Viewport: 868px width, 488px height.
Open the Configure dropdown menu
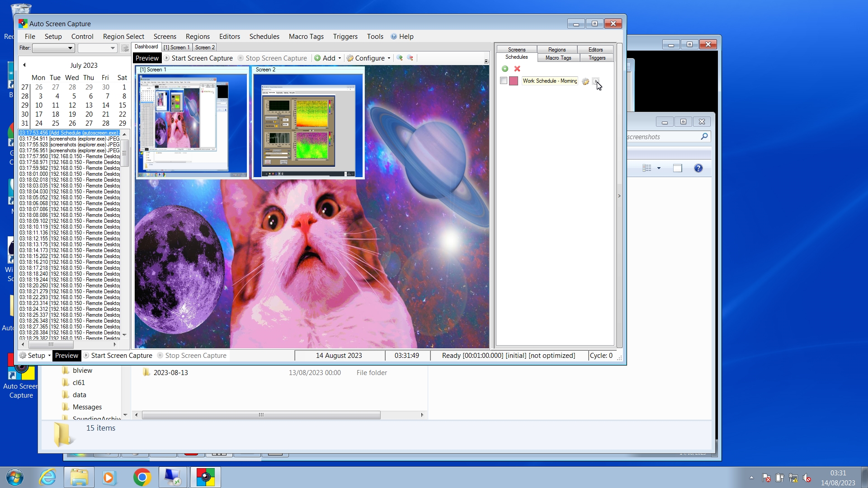tap(368, 58)
